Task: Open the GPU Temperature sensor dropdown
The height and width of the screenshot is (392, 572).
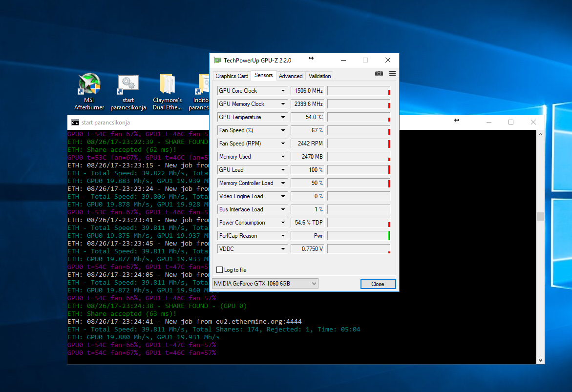Action: tap(283, 117)
